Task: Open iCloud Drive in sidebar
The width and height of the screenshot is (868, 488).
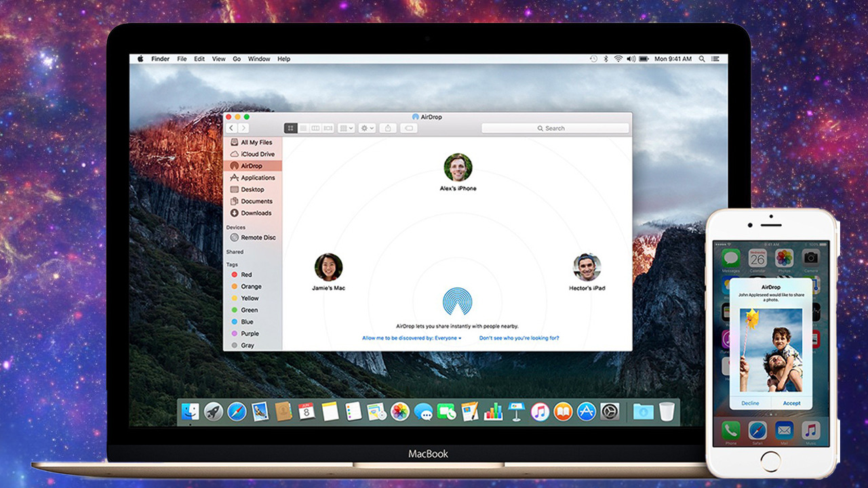Action: pyautogui.click(x=252, y=154)
